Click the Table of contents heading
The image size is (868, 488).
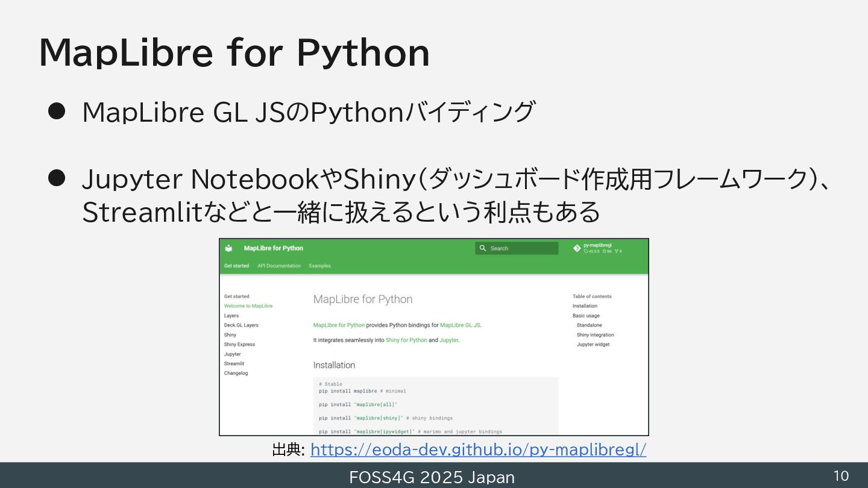coord(592,296)
